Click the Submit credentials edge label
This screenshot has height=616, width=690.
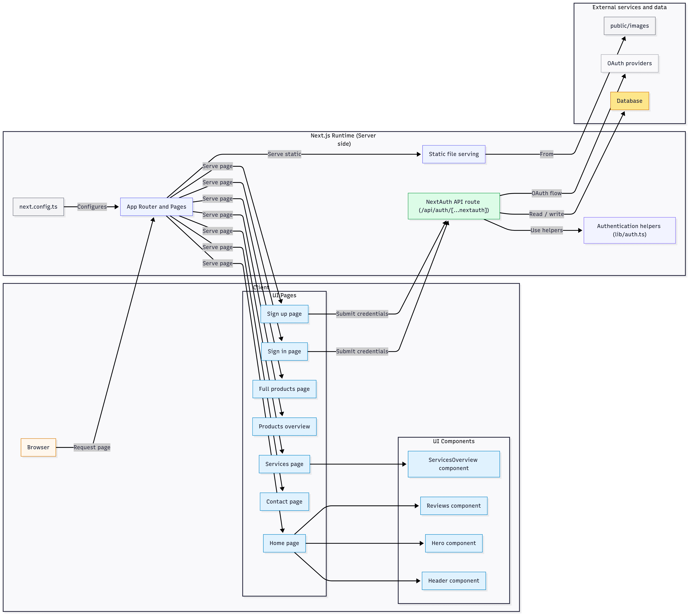click(362, 314)
